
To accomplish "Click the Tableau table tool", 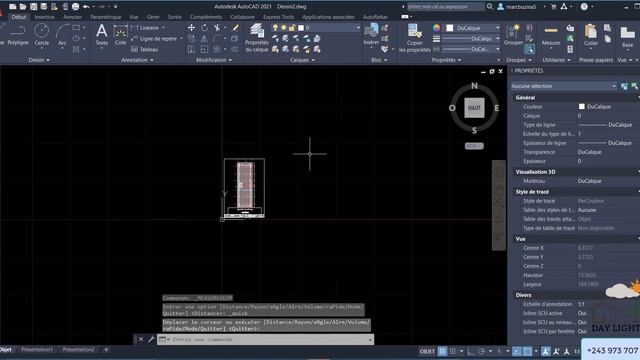I will 144,49.
